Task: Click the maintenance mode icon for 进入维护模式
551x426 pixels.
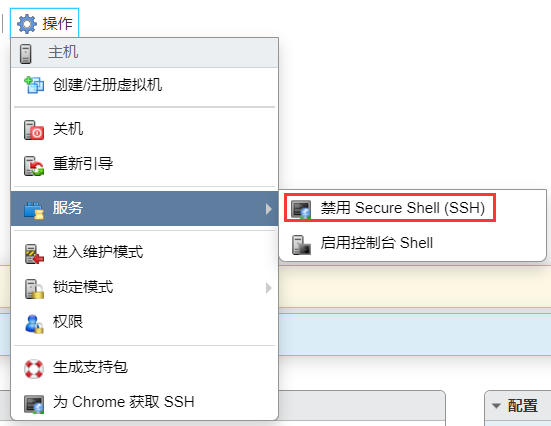Action: click(34, 253)
